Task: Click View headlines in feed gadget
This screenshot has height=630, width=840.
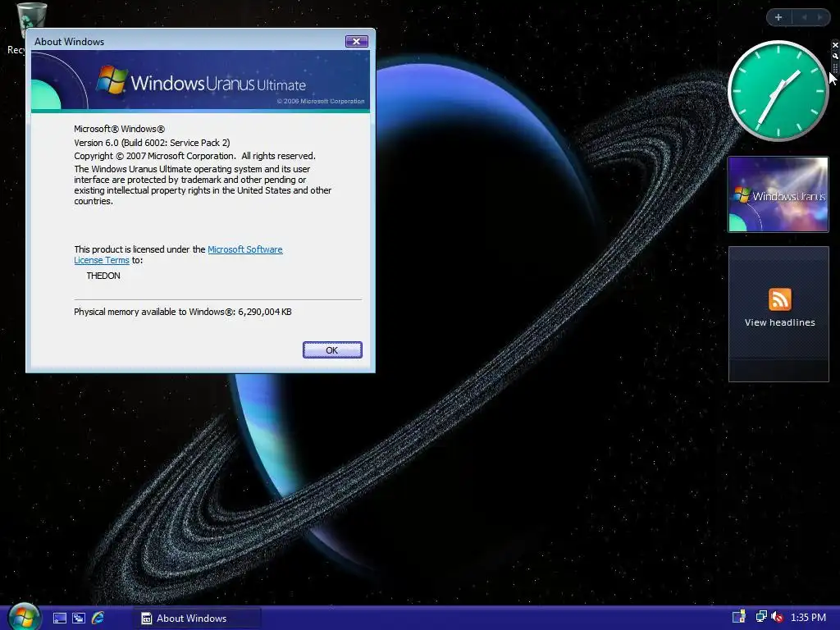Action: pos(779,322)
